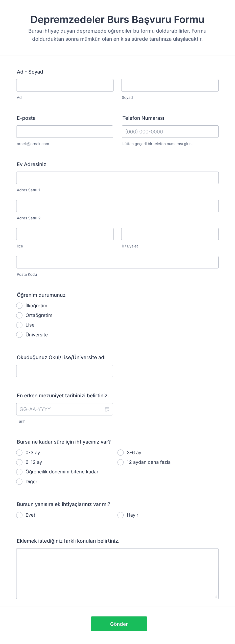Focus the Soyad surname field

pos(170,85)
